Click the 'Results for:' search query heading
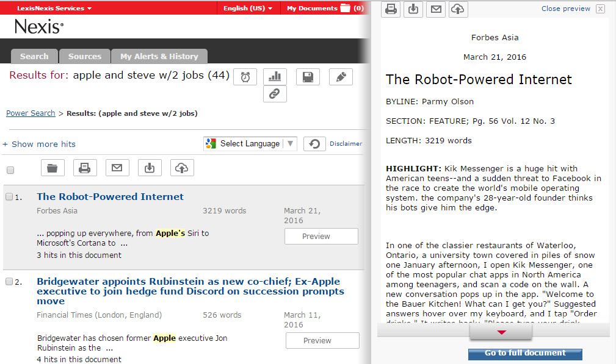616x364 pixels. pyautogui.click(x=120, y=75)
